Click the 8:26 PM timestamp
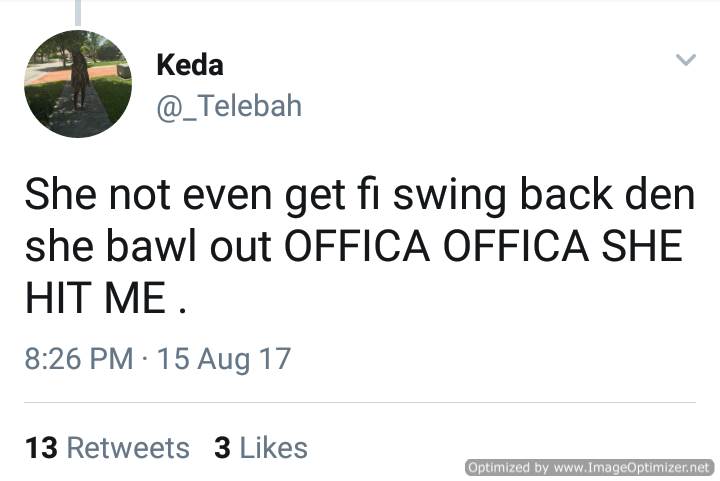This screenshot has height=481, width=720. pos(79,358)
